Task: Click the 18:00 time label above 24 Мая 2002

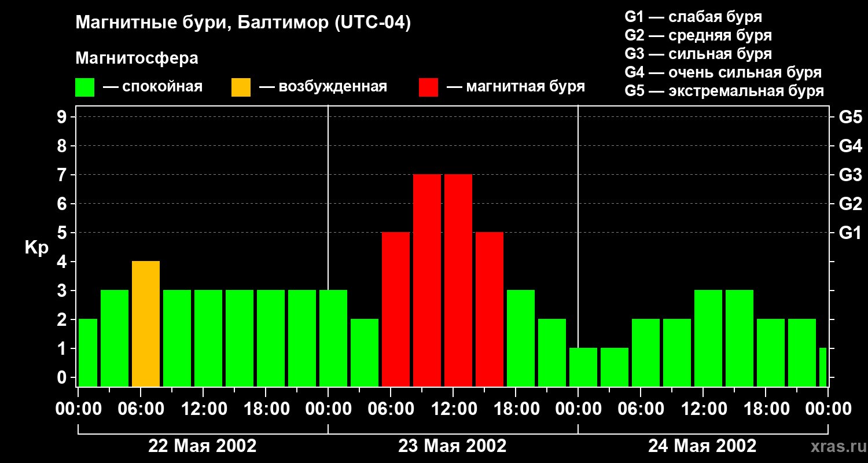Action: (x=766, y=409)
